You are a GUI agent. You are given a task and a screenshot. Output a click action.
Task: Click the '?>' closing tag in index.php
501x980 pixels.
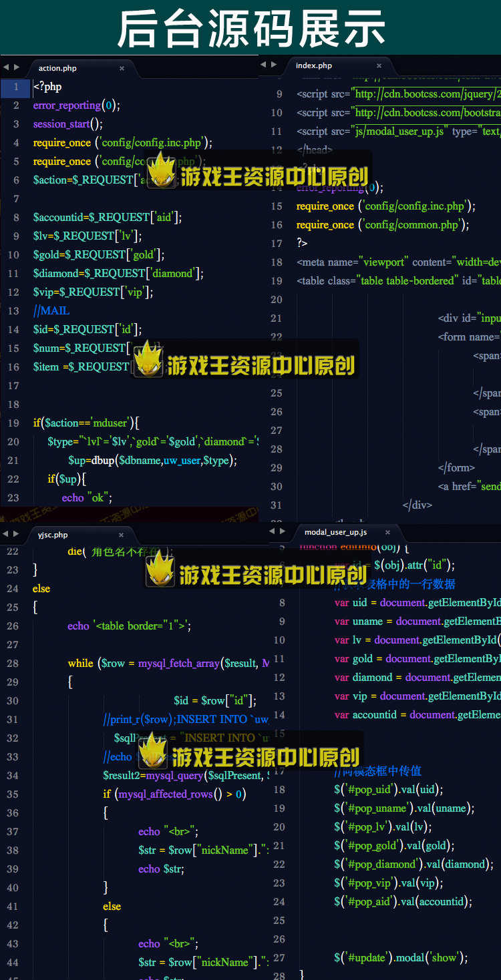pyautogui.click(x=302, y=244)
